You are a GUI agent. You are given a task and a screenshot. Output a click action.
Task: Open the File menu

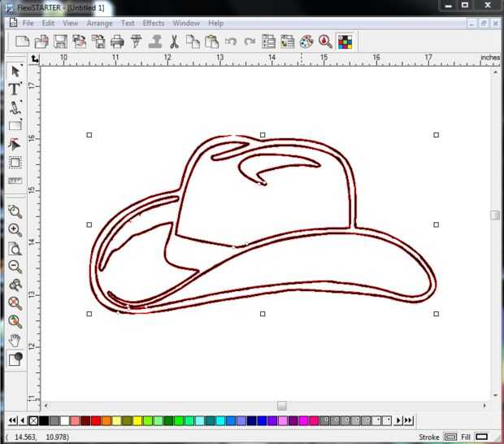[x=28, y=23]
